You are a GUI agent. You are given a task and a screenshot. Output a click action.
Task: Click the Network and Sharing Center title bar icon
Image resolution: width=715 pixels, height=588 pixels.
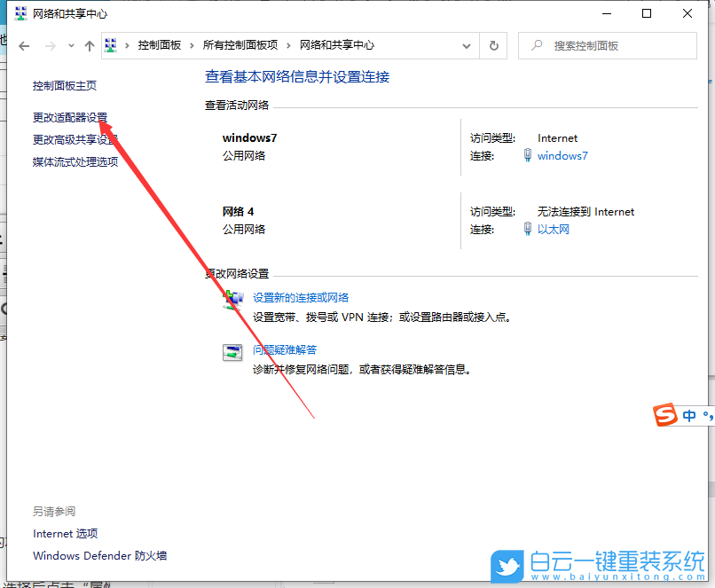click(20, 13)
